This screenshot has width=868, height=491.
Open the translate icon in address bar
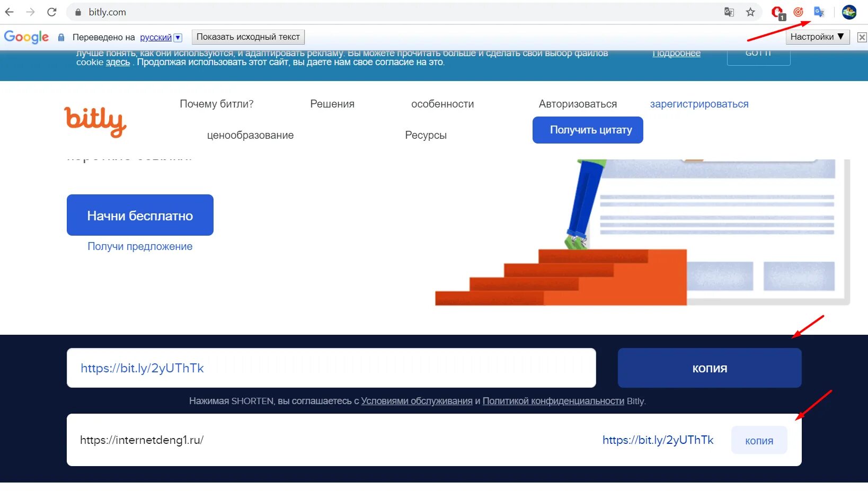(729, 12)
